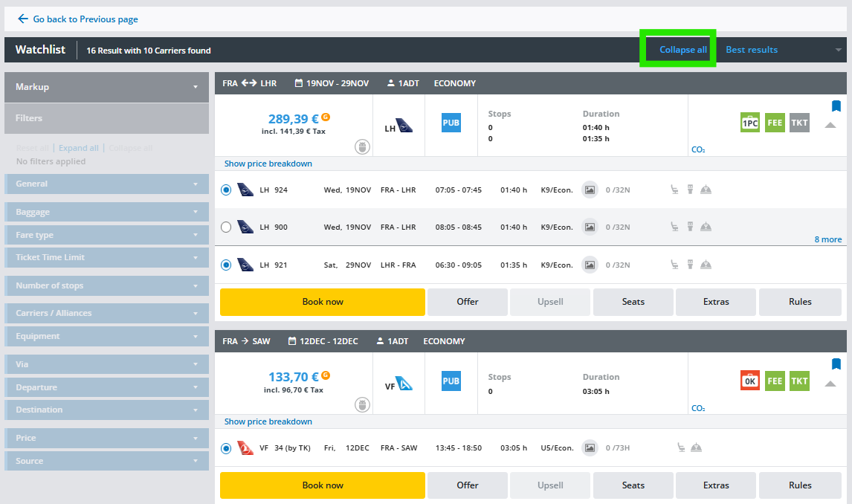Select the LH 924 outbound flight option
The height and width of the screenshot is (504, 852).
[226, 190]
